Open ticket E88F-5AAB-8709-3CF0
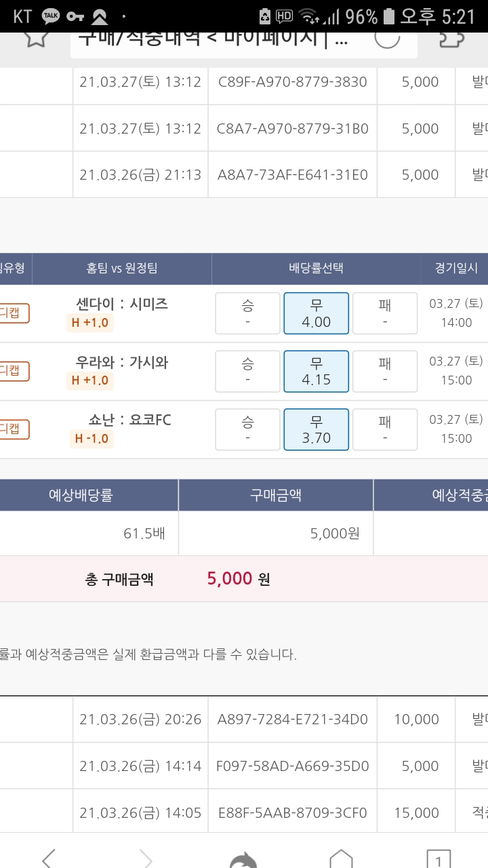The image size is (488, 868). tap(292, 812)
